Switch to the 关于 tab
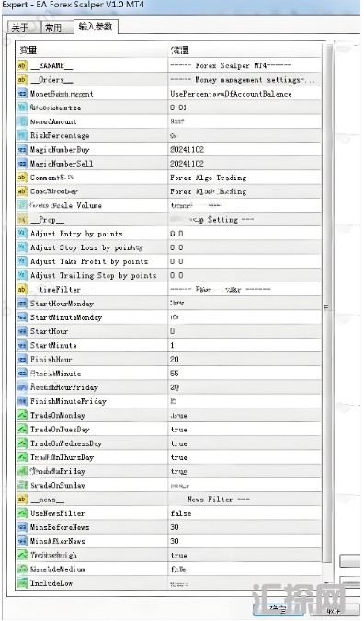The image size is (364, 621). (20, 28)
